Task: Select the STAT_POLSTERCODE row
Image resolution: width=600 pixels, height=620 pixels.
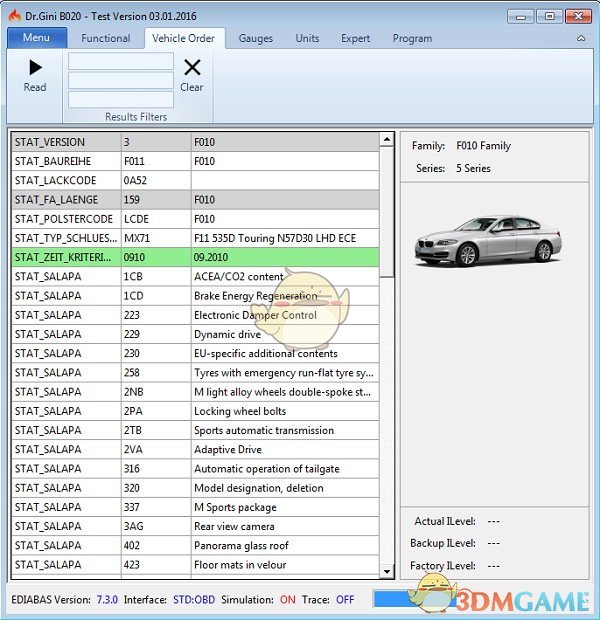Action: pos(195,219)
